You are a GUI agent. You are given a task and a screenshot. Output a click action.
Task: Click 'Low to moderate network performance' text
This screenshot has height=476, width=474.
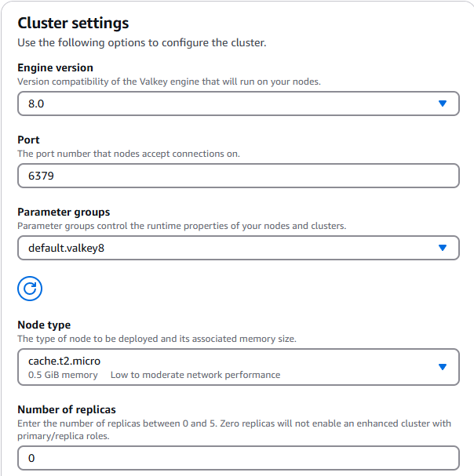click(195, 375)
